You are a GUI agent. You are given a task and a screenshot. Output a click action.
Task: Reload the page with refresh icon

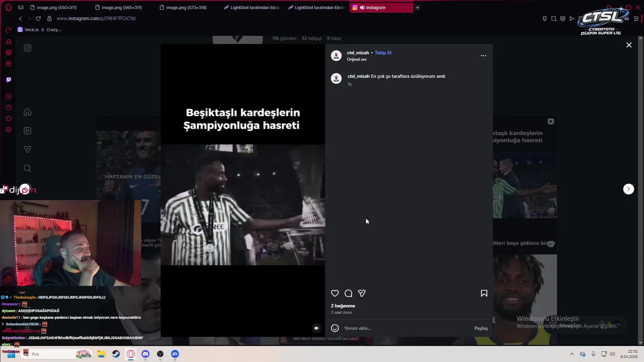click(38, 19)
